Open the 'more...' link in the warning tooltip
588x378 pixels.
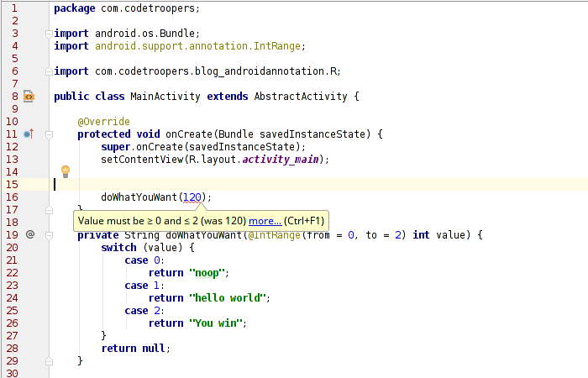(265, 221)
